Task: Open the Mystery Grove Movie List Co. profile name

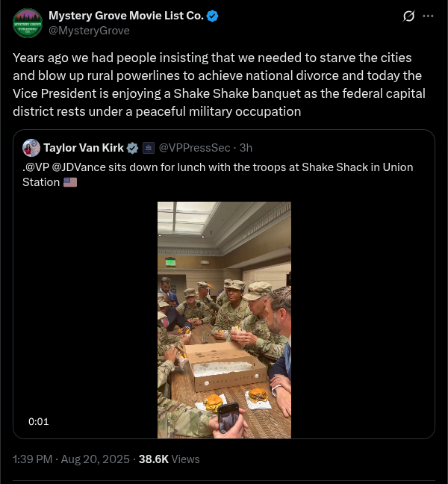Action: pyautogui.click(x=125, y=16)
